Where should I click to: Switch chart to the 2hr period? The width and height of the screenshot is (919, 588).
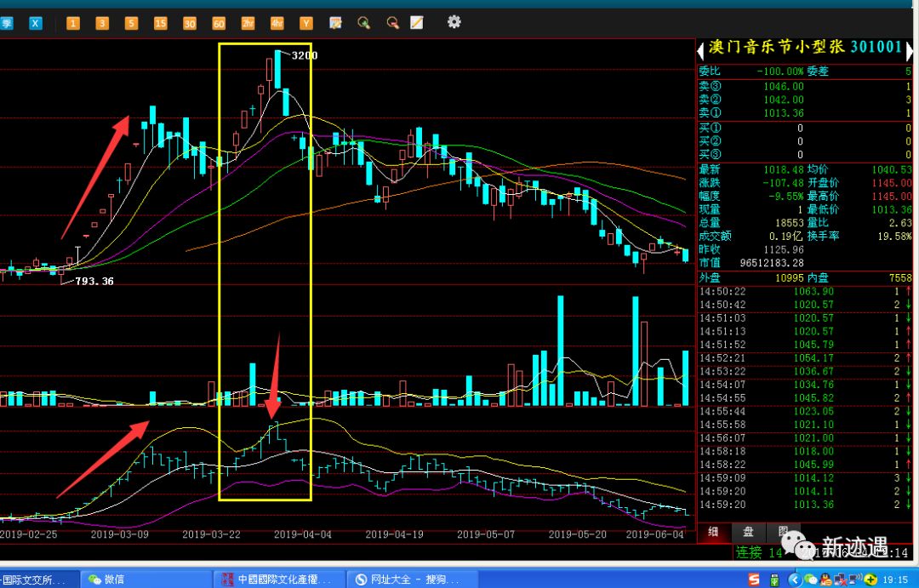(x=248, y=24)
